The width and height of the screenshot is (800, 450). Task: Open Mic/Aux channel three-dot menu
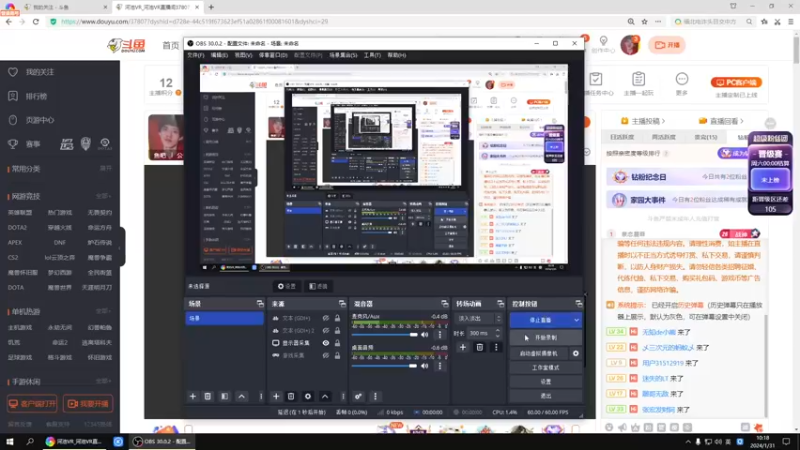[440, 335]
